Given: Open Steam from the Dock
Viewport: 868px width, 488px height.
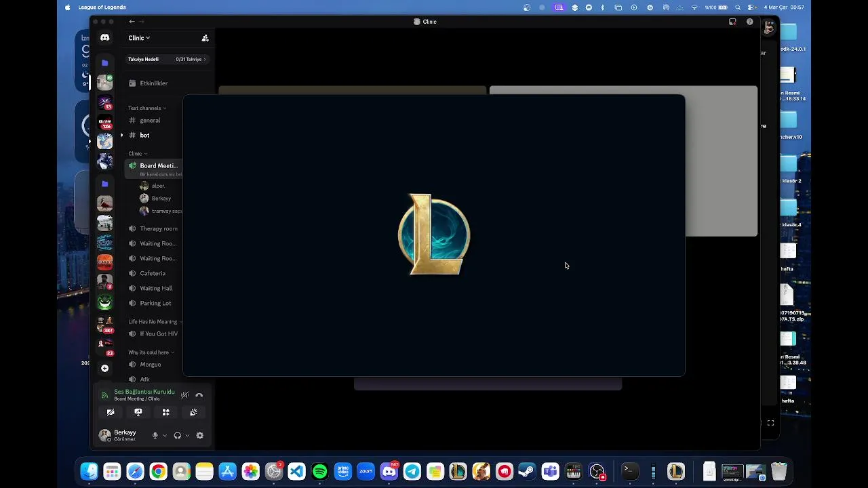Looking at the screenshot, I should (527, 471).
